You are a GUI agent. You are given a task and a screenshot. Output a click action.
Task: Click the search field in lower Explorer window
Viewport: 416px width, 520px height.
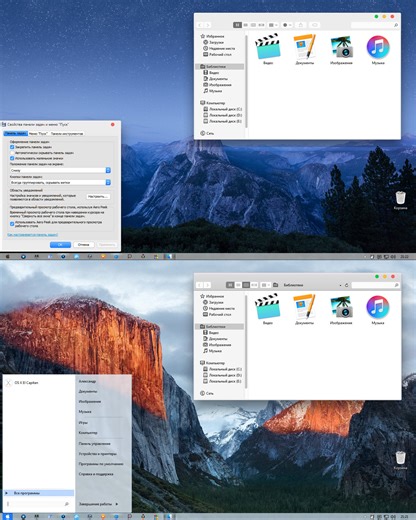pos(375,285)
